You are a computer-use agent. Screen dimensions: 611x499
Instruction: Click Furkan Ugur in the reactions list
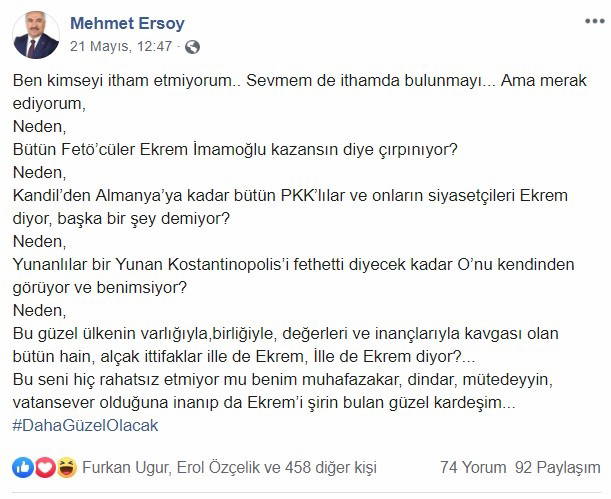pos(126,467)
